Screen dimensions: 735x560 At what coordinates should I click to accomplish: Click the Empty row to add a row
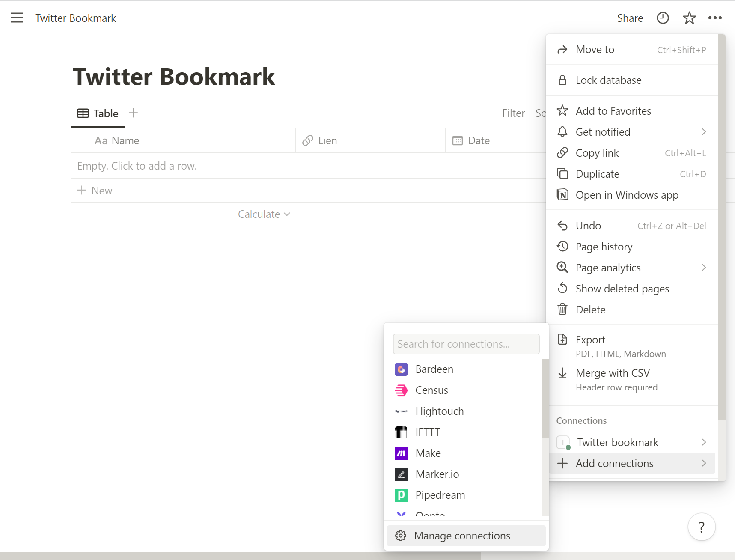point(308,166)
